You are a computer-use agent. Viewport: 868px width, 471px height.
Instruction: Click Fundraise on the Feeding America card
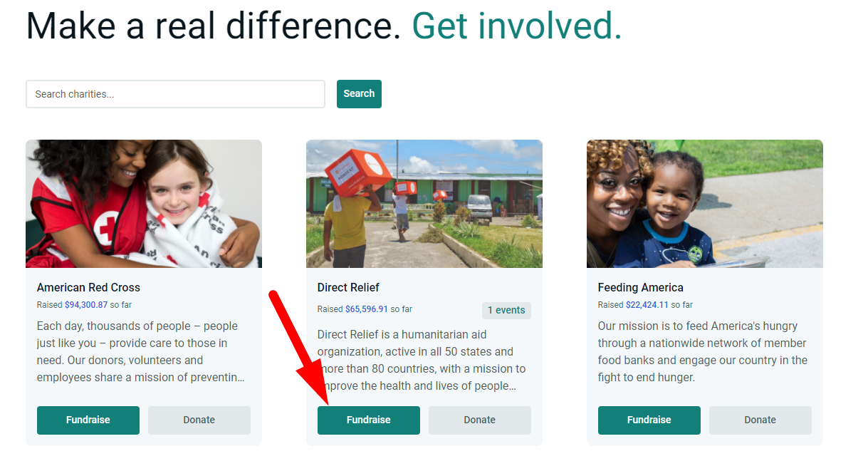click(x=649, y=420)
